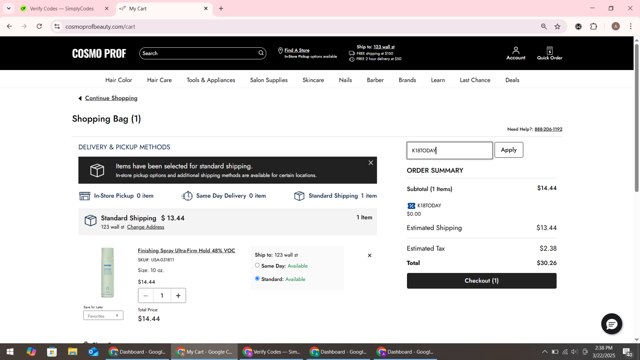Open Hair Care menu
640x360 pixels.
click(x=159, y=80)
